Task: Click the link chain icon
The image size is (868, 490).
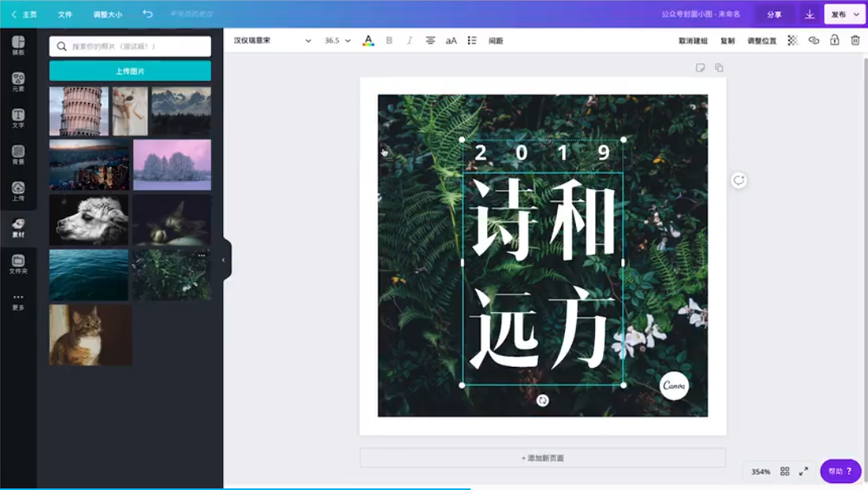Action: click(x=814, y=41)
